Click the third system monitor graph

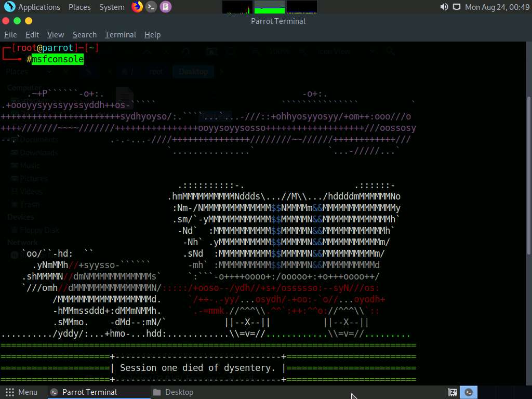(302, 7)
